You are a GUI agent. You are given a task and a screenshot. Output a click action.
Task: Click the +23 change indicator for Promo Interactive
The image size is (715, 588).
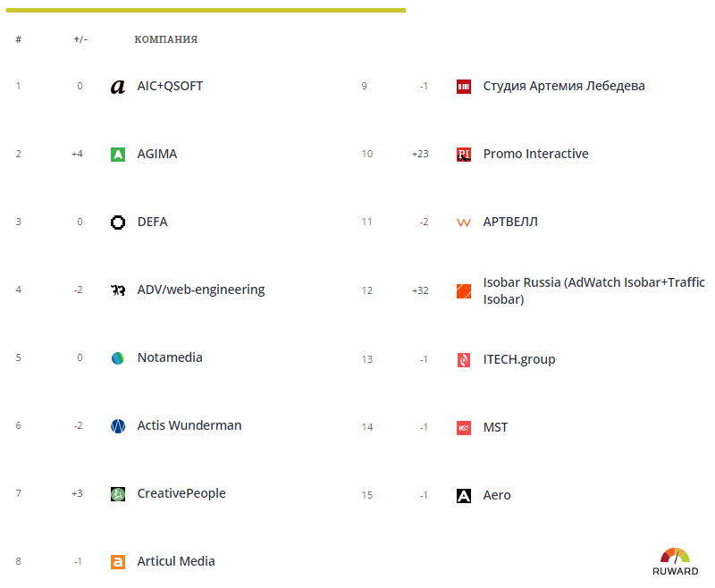420,154
